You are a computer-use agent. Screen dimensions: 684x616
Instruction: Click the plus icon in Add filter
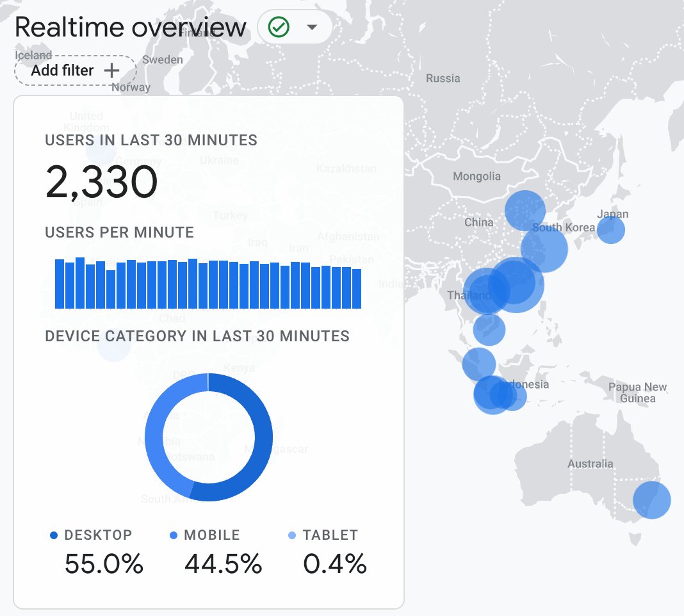[111, 70]
